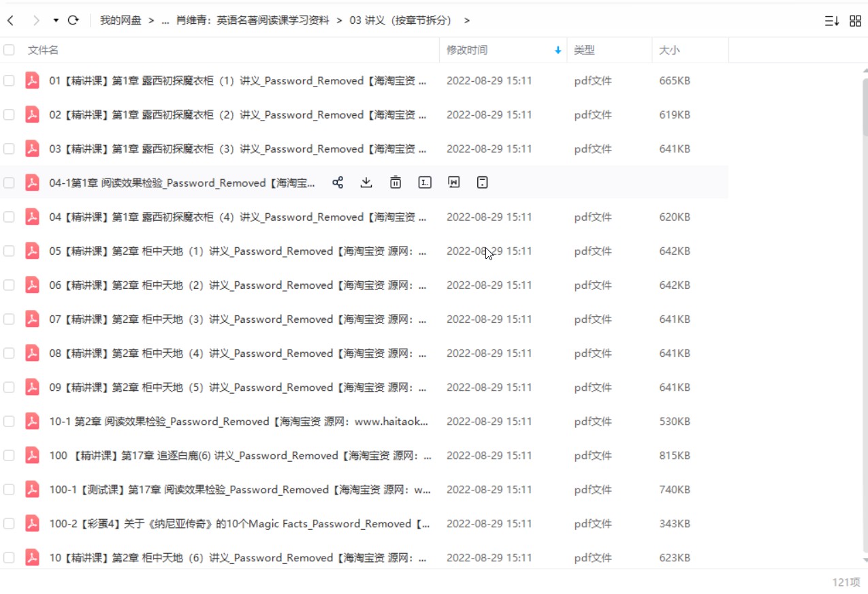Open file 08 柜中天地（4）讲义
Viewport: 868px width, 594px height.
[238, 353]
